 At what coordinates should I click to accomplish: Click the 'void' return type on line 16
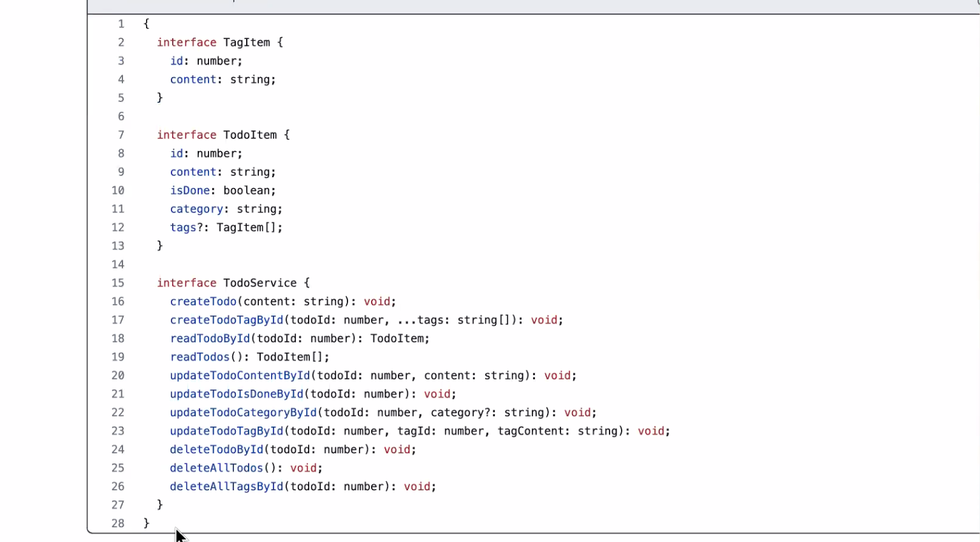coord(377,302)
